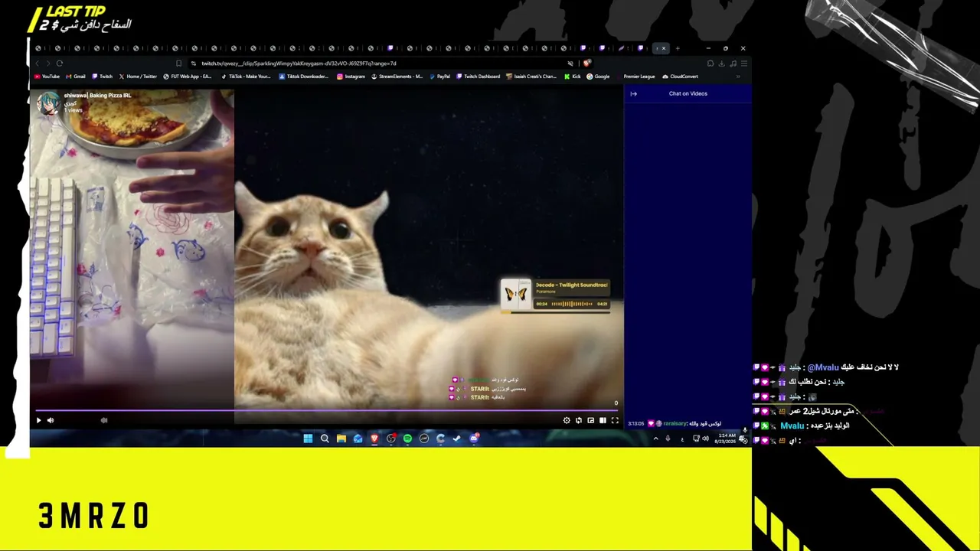Screen dimensions: 980x551
Task: Click the Decode - Twilight Soundtrack song title
Action: tap(571, 285)
